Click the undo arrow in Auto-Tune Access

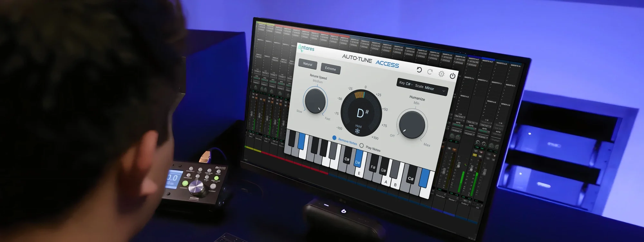[x=419, y=70]
